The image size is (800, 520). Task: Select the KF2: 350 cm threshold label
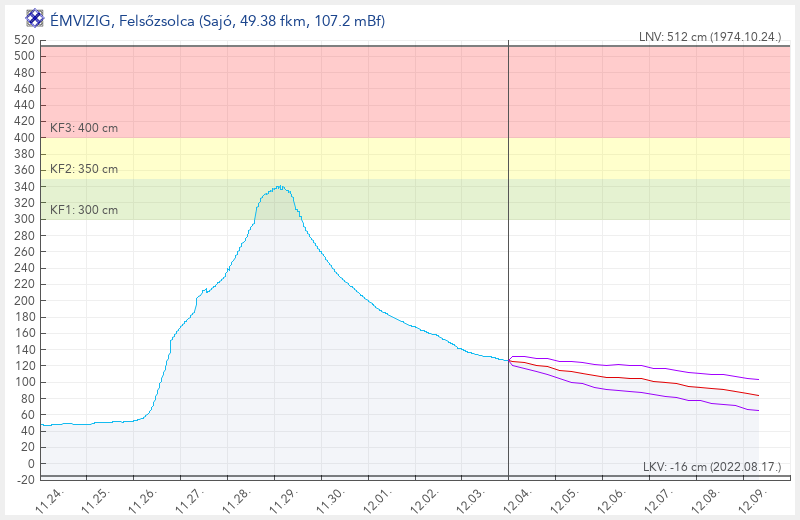84,169
